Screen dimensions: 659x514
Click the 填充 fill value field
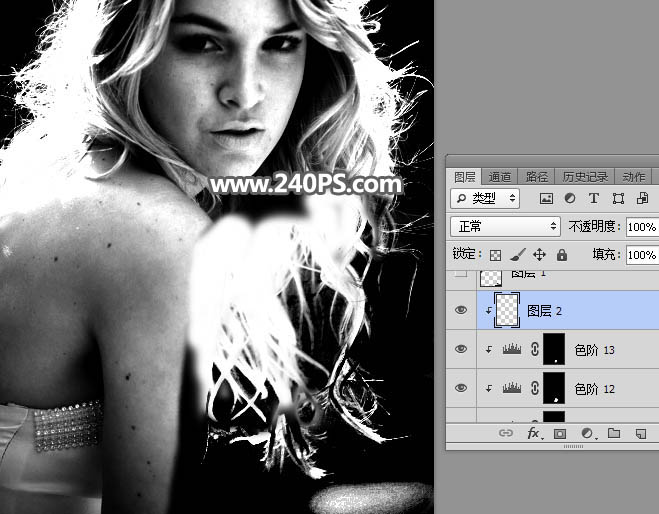click(642, 255)
